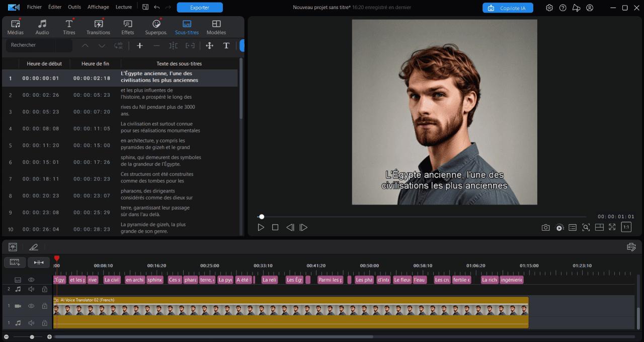Open the Modèles room
The image size is (644, 342).
pos(216,27)
